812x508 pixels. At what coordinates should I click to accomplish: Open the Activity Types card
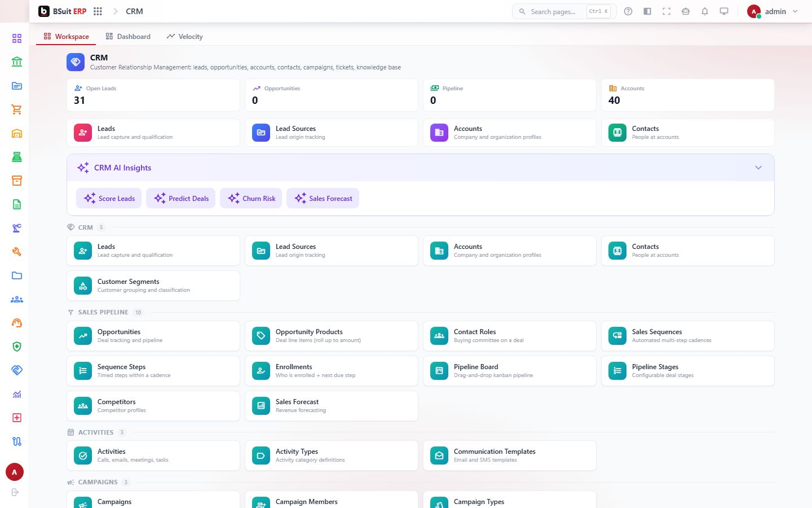coord(332,456)
